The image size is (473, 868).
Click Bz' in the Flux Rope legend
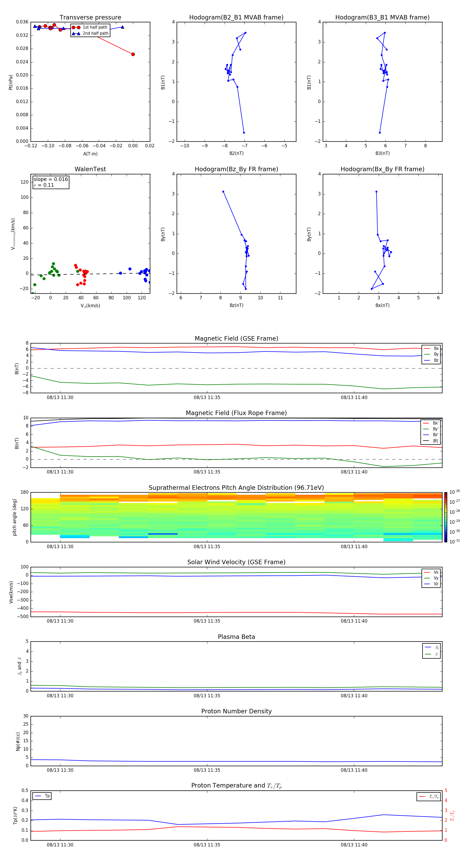click(x=431, y=435)
